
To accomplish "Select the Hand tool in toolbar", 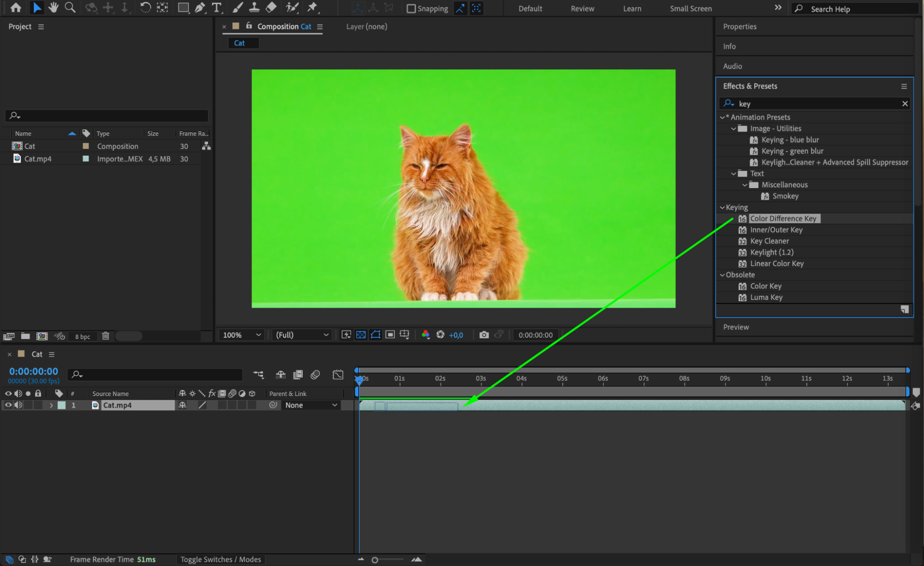I will coord(54,7).
